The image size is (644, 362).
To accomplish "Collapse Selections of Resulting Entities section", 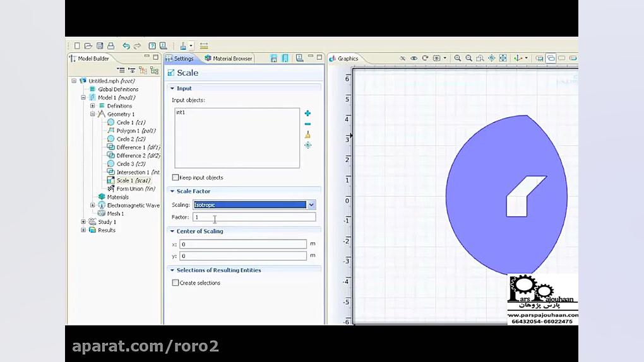I will coord(172,271).
